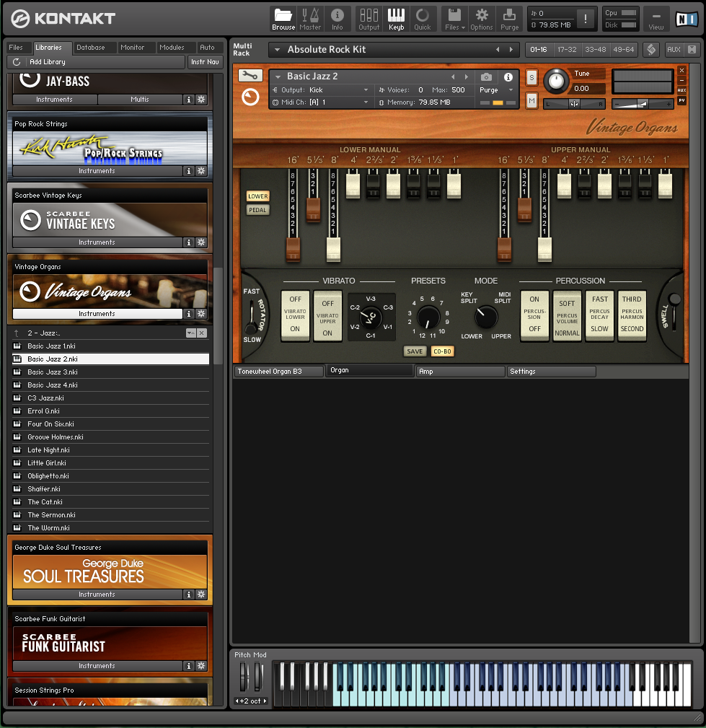Screen dimensions: 706x728
Task: Switch to the Database tab
Action: tap(91, 48)
